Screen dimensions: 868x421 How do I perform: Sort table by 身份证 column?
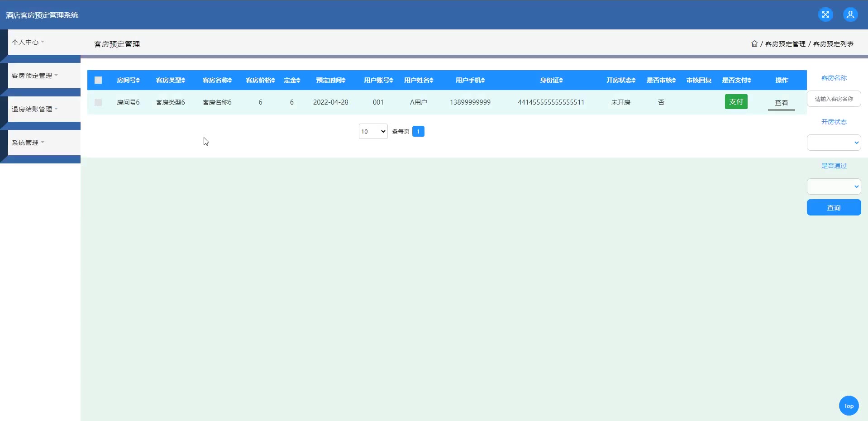[x=551, y=80]
